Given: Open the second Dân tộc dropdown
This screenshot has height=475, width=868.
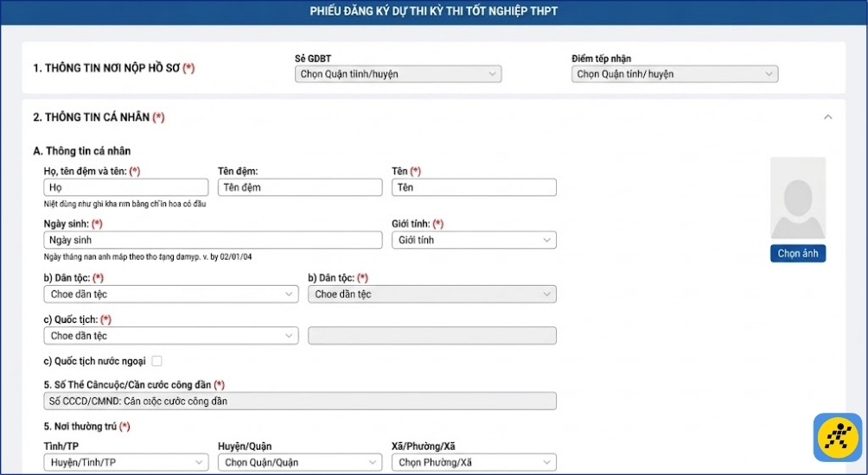Looking at the screenshot, I should point(431,294).
